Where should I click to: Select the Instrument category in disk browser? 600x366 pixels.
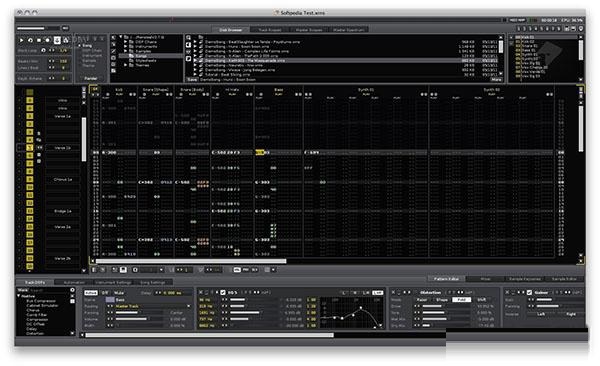click(x=92, y=56)
